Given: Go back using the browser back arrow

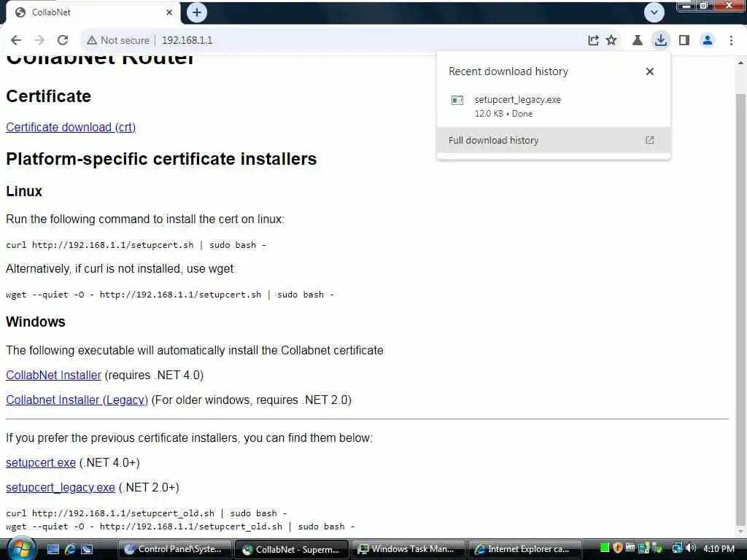Looking at the screenshot, I should (16, 41).
